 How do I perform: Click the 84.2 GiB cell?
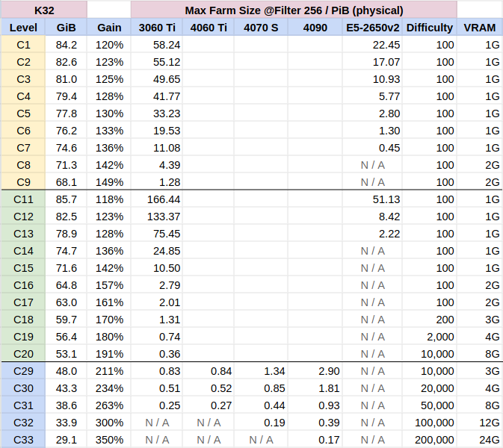tap(66, 45)
